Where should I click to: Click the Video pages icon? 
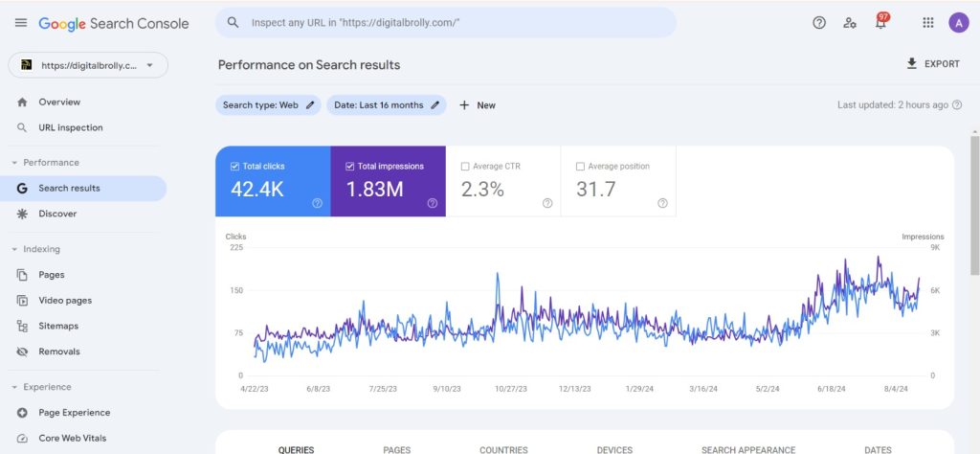[x=23, y=300]
